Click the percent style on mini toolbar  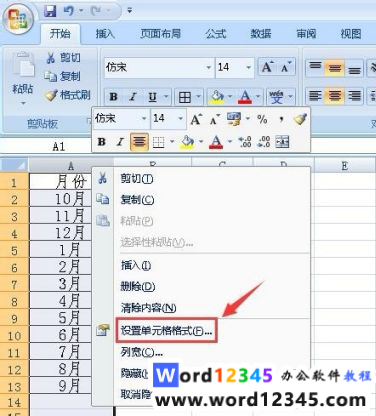[x=262, y=119]
